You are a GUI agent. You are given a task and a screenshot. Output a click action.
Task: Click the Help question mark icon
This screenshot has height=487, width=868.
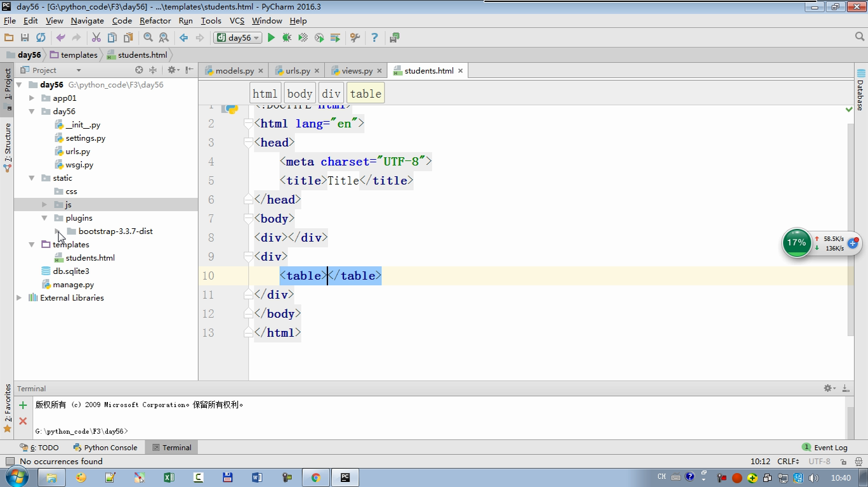374,38
